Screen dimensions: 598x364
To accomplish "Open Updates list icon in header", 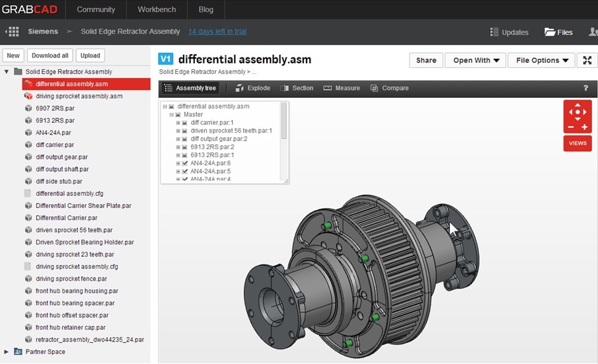I will click(494, 32).
